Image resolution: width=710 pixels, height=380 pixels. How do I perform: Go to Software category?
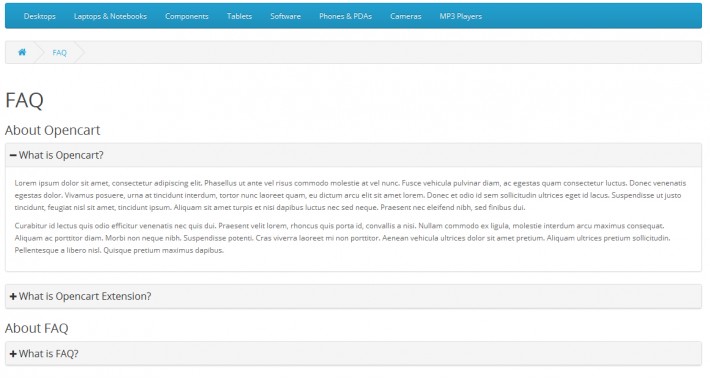click(285, 16)
